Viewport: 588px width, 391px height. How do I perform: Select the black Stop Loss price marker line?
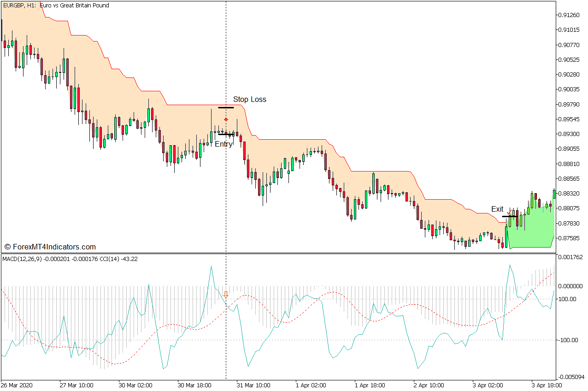tap(226, 107)
